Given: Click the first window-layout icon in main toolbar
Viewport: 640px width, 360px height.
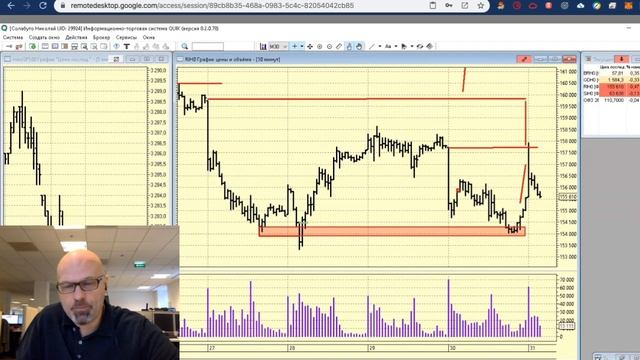Looking at the screenshot, I should [45, 46].
